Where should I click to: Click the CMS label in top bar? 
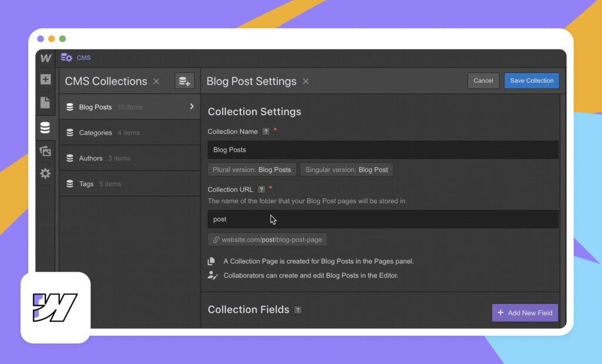pyautogui.click(x=83, y=58)
